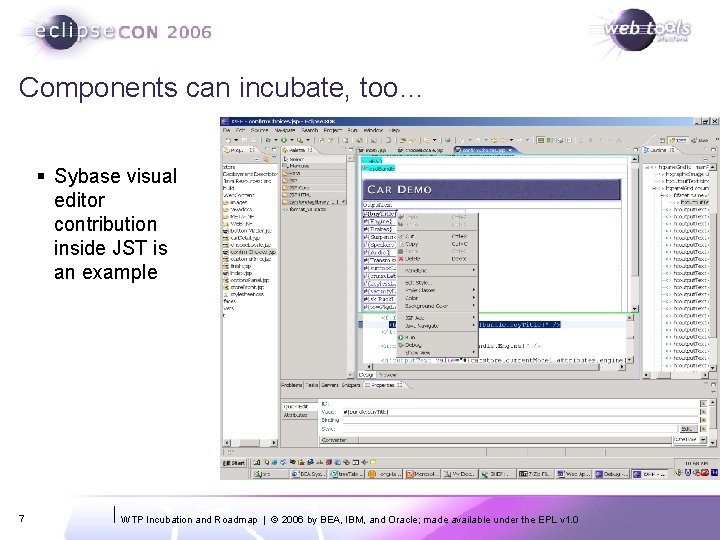Select bottomMatter.jsp in Project Explorer

[x=247, y=231]
